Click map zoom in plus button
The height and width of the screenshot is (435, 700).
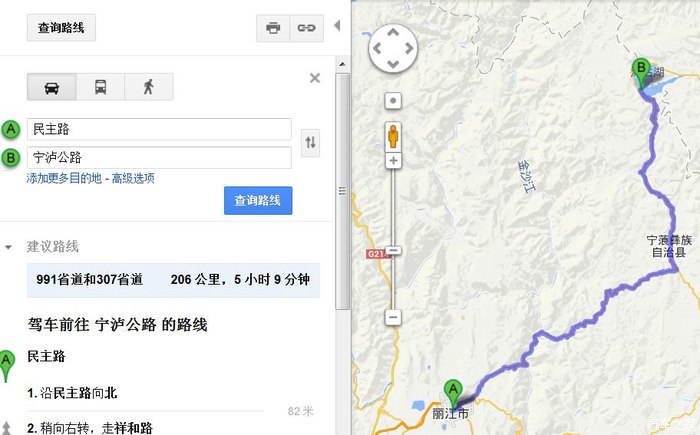click(393, 161)
